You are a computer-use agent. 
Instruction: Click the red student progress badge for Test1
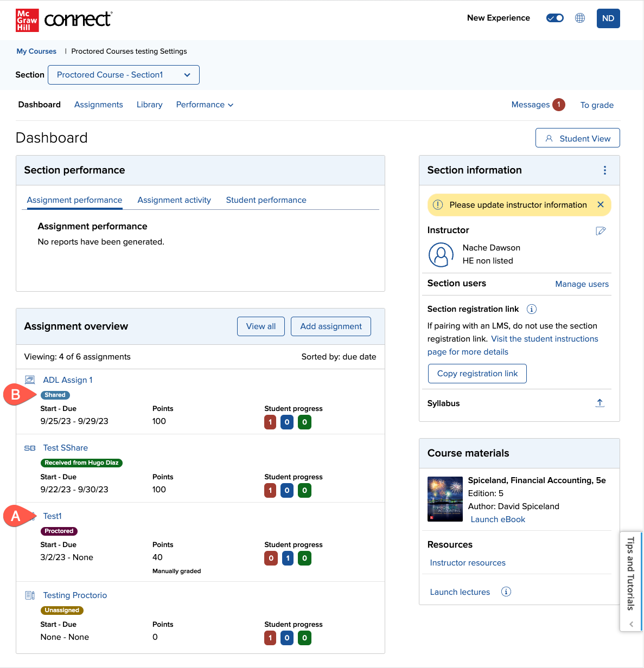[270, 558]
